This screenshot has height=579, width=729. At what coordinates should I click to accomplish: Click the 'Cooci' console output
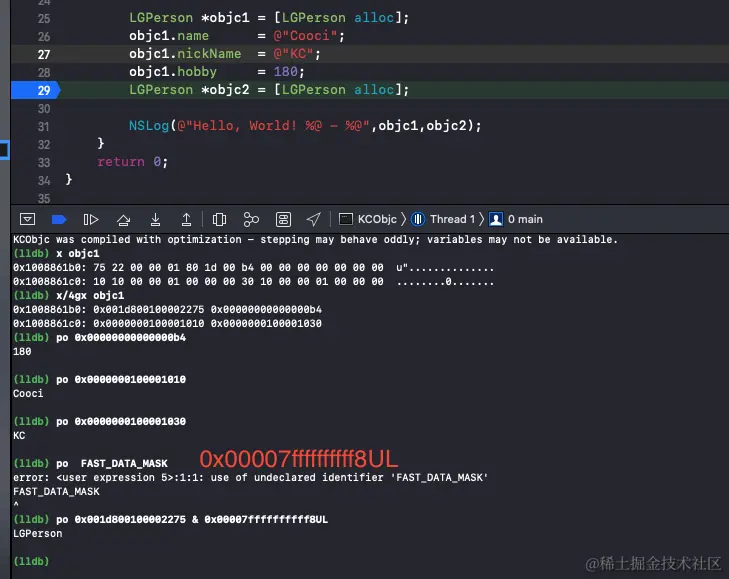(28, 393)
